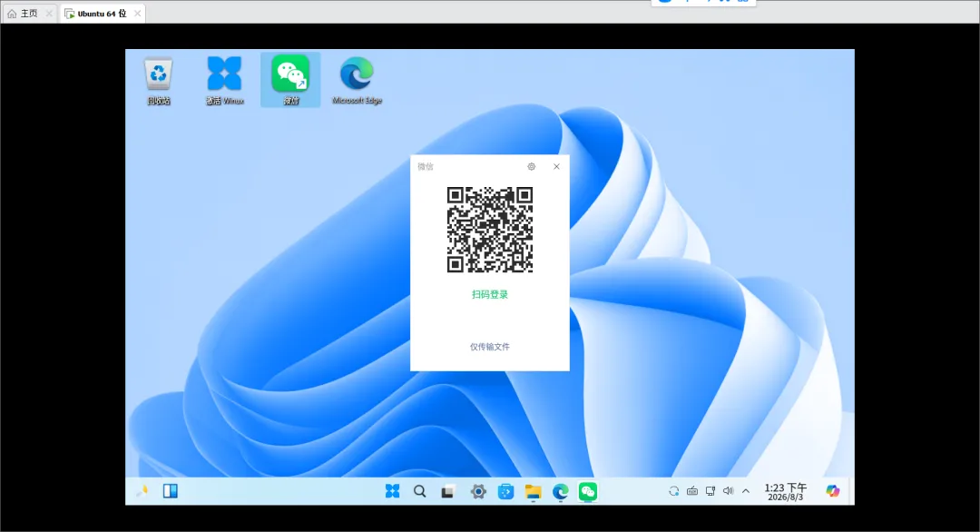Close the Ubuntu 64 位 tab
Image resolution: width=980 pixels, height=532 pixels.
pos(138,13)
